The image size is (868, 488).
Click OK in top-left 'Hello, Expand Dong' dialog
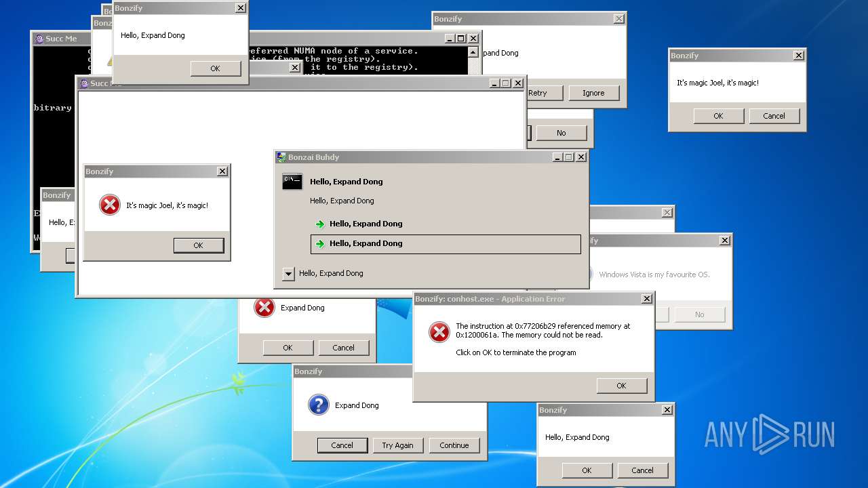(215, 68)
